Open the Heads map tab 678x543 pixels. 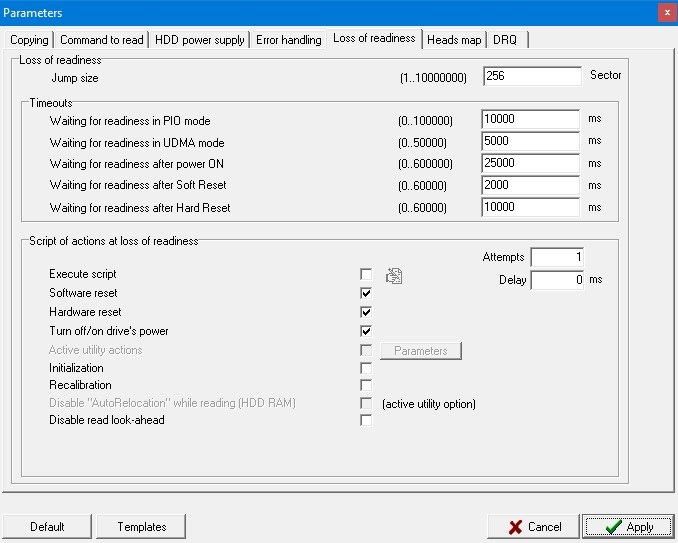454,40
